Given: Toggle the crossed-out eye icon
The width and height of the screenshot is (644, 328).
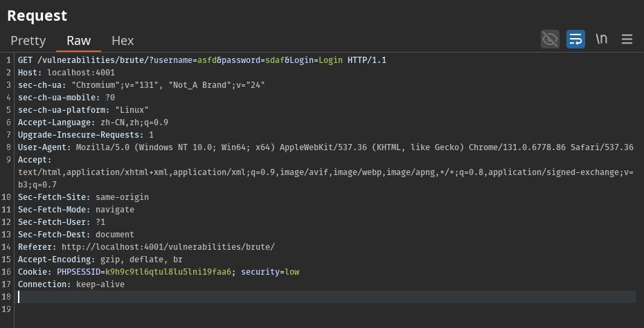Looking at the screenshot, I should pos(550,39).
